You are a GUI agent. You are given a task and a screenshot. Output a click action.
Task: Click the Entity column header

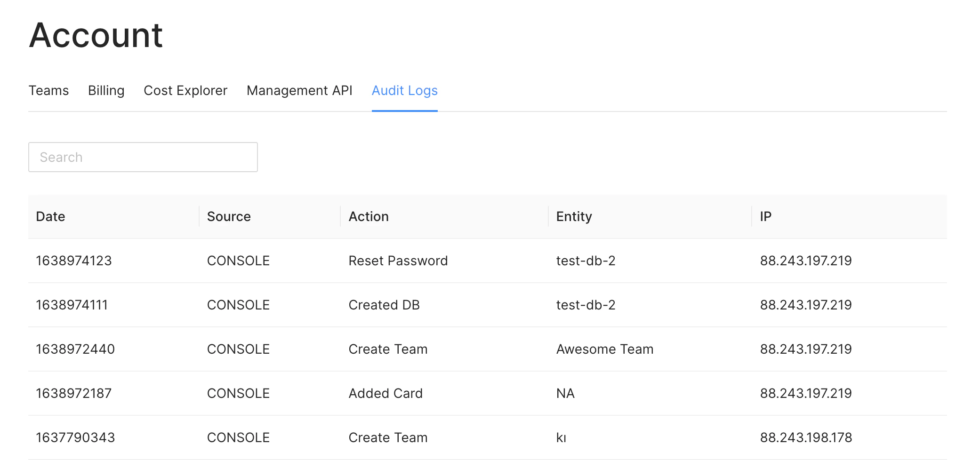(574, 216)
